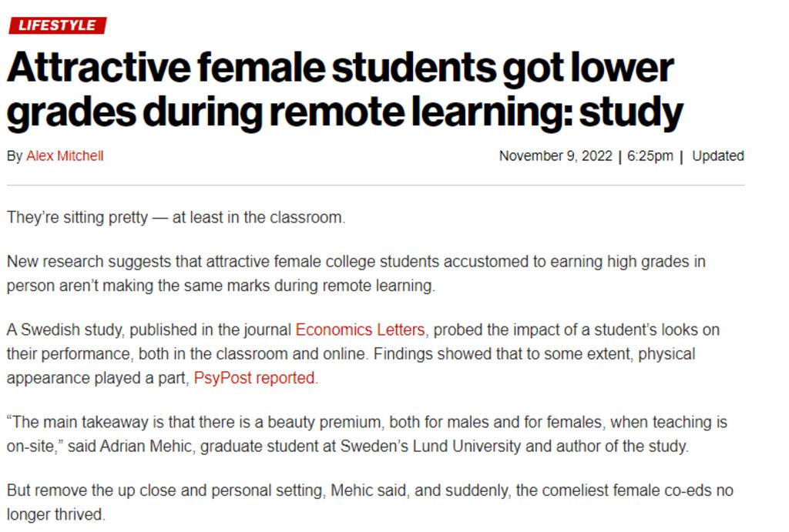Image resolution: width=789 pixels, height=532 pixels.
Task: Click the word "By" before the author name
Action: [x=15, y=156]
